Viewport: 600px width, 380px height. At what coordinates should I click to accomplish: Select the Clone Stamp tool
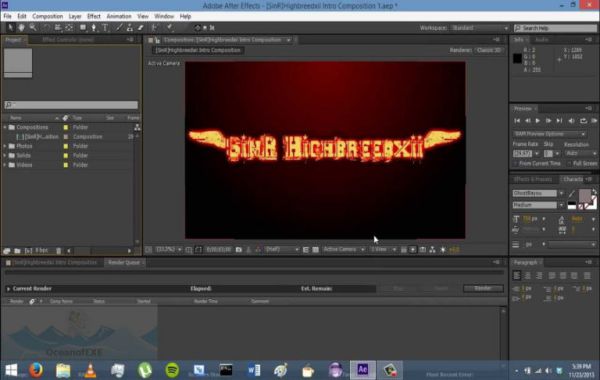(x=130, y=28)
